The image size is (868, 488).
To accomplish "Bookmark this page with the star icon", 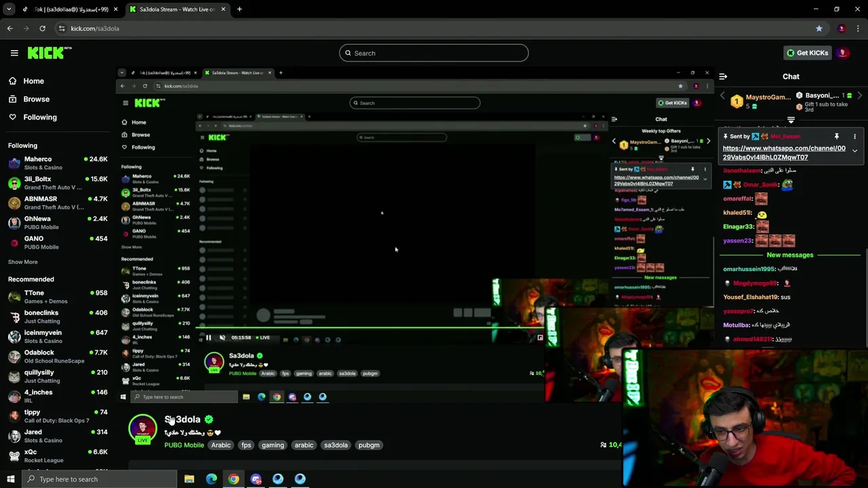I will coord(819,28).
